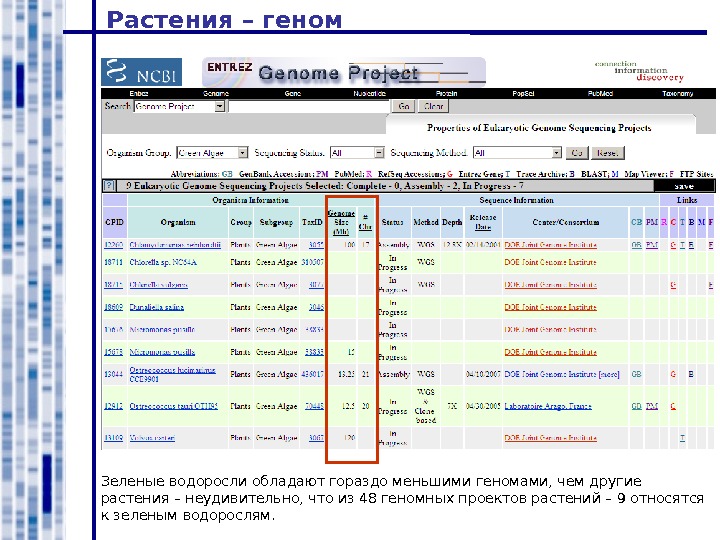This screenshot has height=540, width=720.
Task: Open the Taxonomy item in the navigation bar
Action: pyautogui.click(x=677, y=93)
